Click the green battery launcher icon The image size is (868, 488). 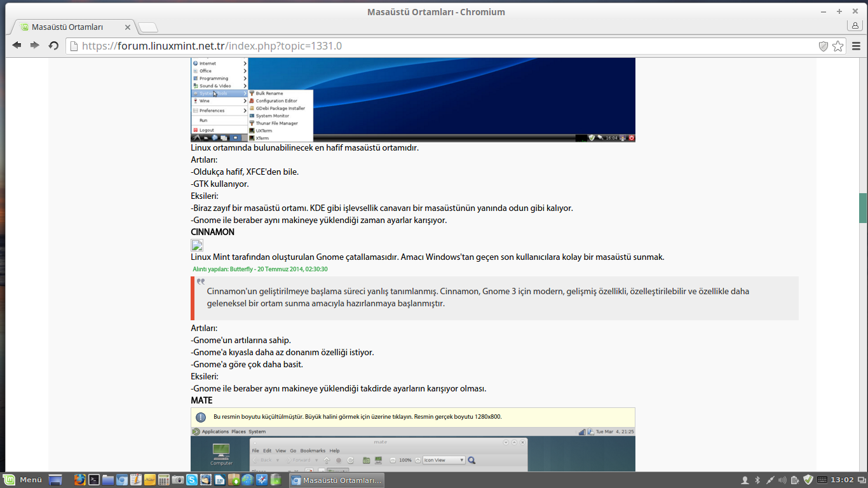(276, 480)
